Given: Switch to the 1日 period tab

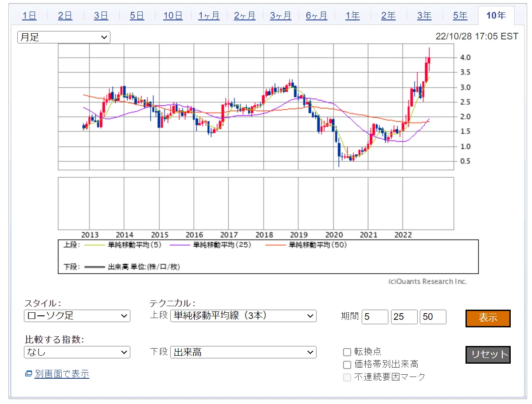Looking at the screenshot, I should pyautogui.click(x=29, y=16).
